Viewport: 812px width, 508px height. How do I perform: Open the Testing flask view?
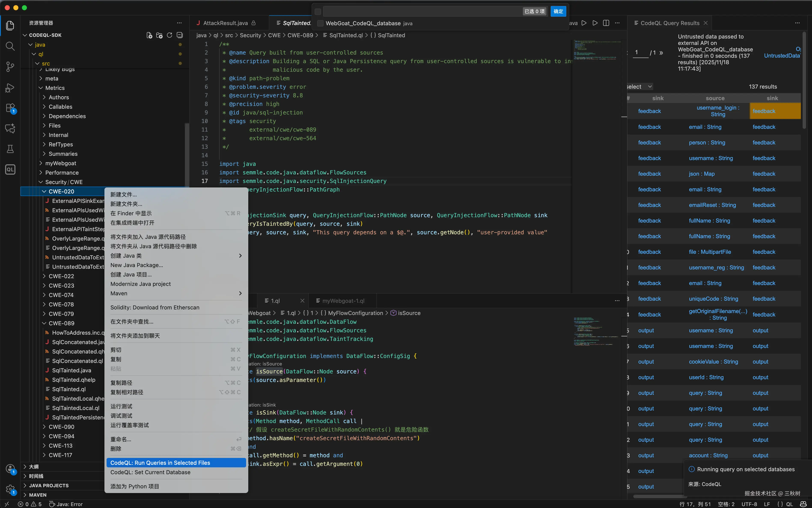[x=10, y=149]
